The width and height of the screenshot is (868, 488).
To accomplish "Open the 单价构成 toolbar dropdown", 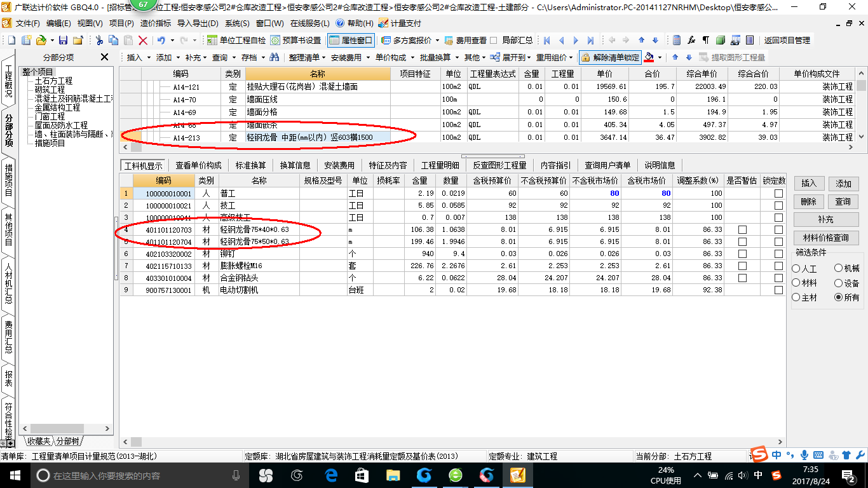I will point(395,57).
